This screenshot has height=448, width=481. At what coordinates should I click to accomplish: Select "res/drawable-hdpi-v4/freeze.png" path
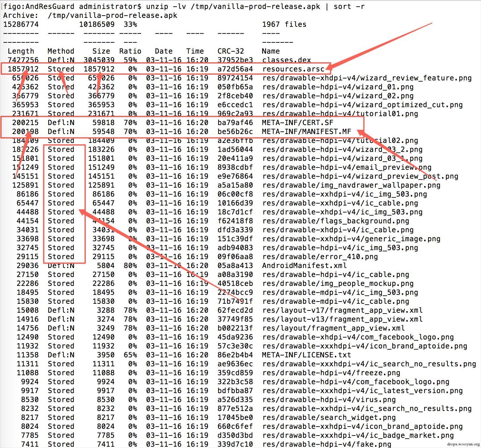pyautogui.click(x=331, y=373)
